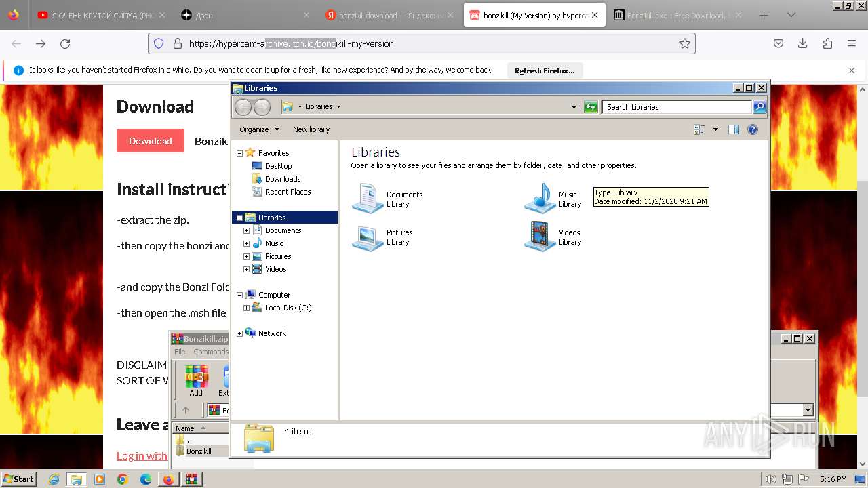Click New library in Explorer toolbar
Viewport: 868px width, 488px height.
coord(311,129)
